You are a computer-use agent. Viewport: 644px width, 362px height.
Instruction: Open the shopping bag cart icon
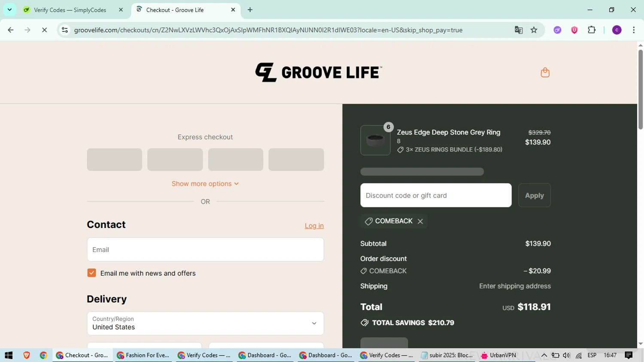click(x=545, y=73)
